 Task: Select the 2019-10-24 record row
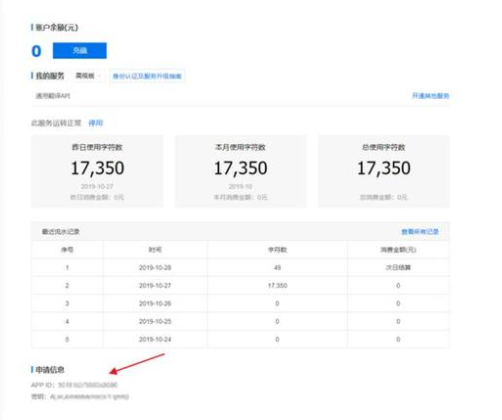coord(240,339)
